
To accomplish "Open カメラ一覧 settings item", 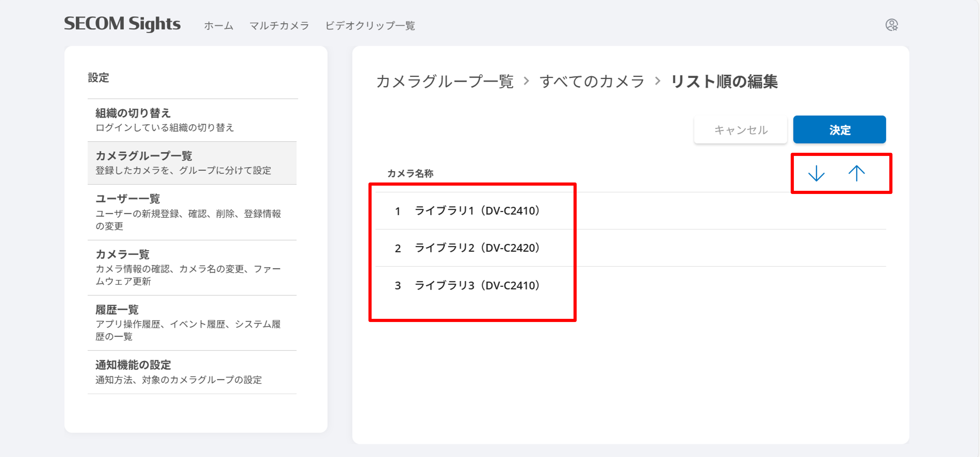I will click(x=192, y=268).
